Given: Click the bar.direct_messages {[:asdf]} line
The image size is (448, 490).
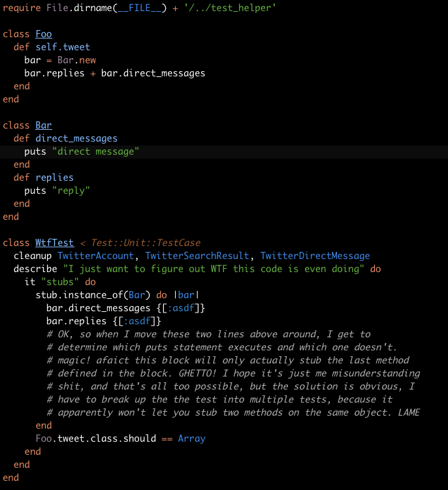Looking at the screenshot, I should 125,308.
